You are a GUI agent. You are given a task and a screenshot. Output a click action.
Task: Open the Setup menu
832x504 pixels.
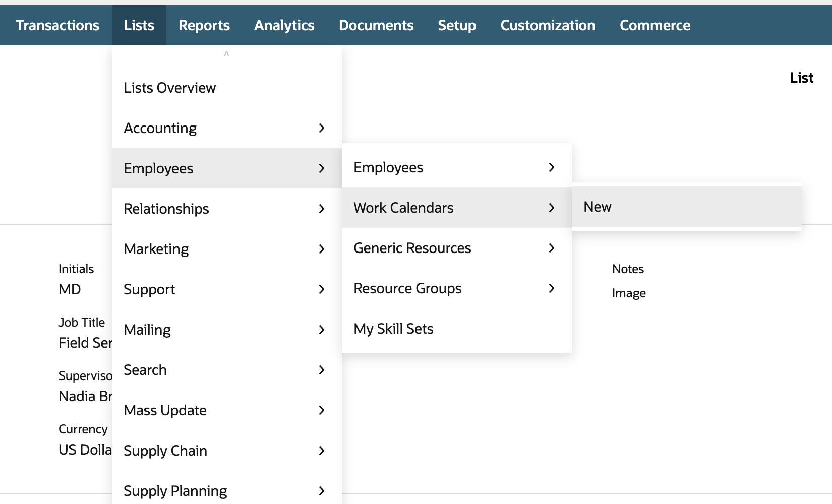pyautogui.click(x=457, y=25)
